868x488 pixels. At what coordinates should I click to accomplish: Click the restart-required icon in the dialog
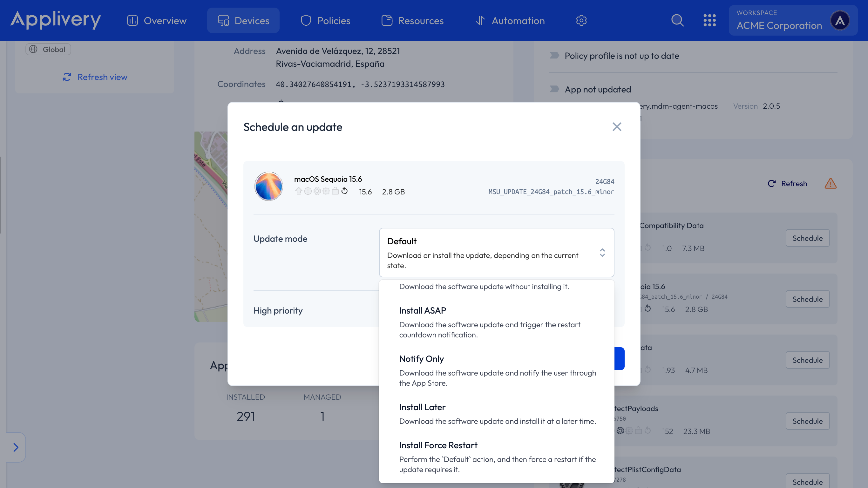tap(344, 191)
